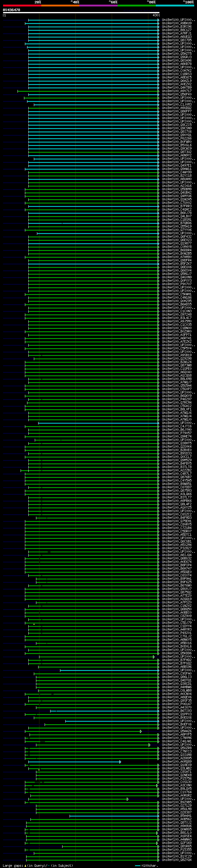Click hit label UniRef100_O97248
Viewport: 197px width, 868px height.
(177, 315)
